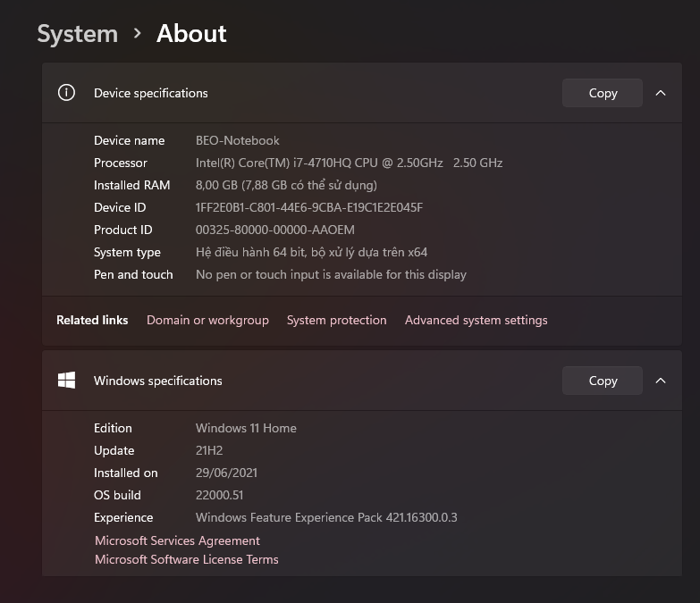This screenshot has height=603, width=700.
Task: Click the Edition label
Action: 113,428
